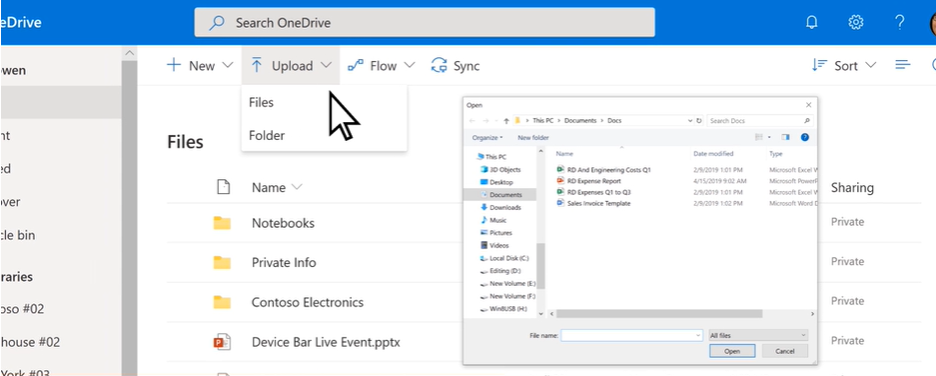Click the Upload dropdown button

tap(291, 66)
